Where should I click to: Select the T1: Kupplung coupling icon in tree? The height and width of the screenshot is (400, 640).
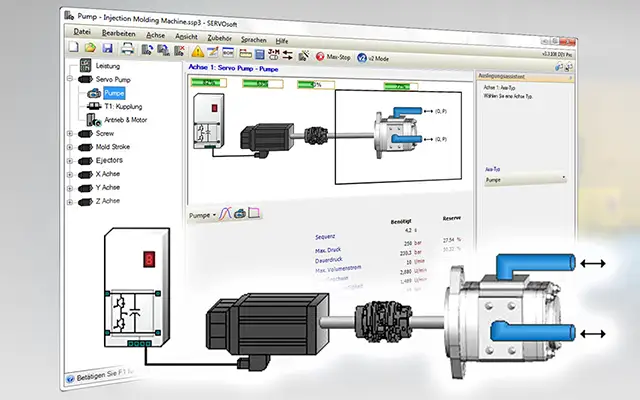(x=94, y=106)
